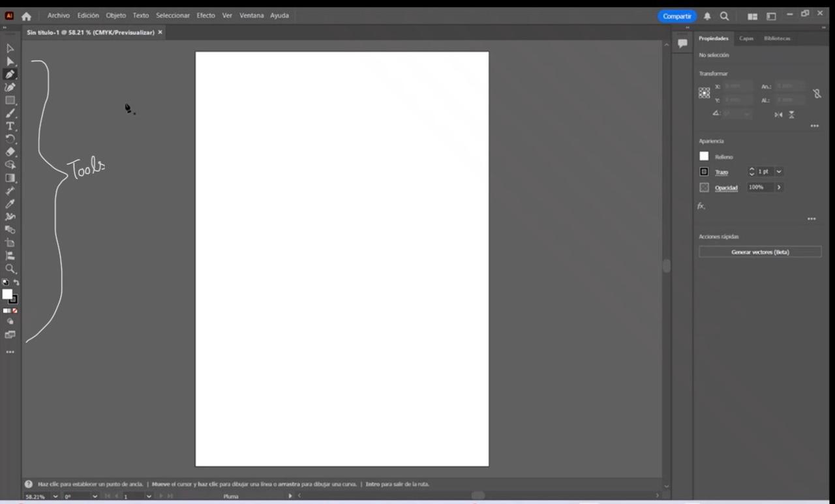The width and height of the screenshot is (835, 504).
Task: Open the notifications bell
Action: coord(707,16)
